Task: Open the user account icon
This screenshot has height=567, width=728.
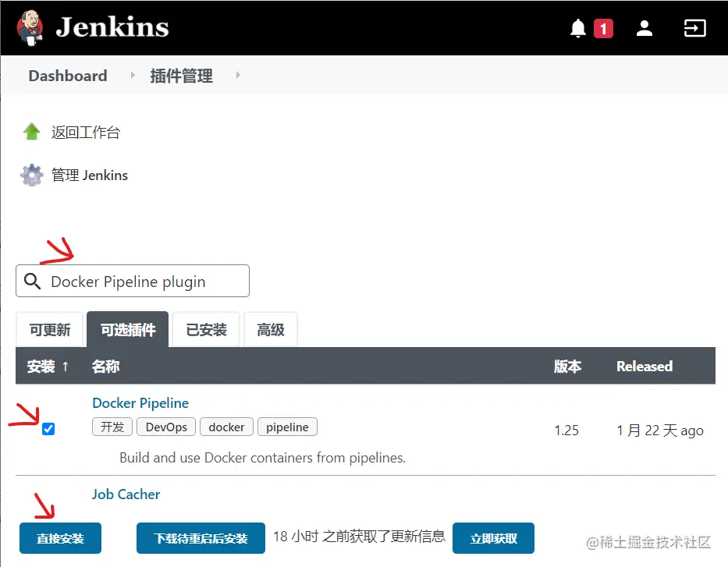Action: (644, 28)
